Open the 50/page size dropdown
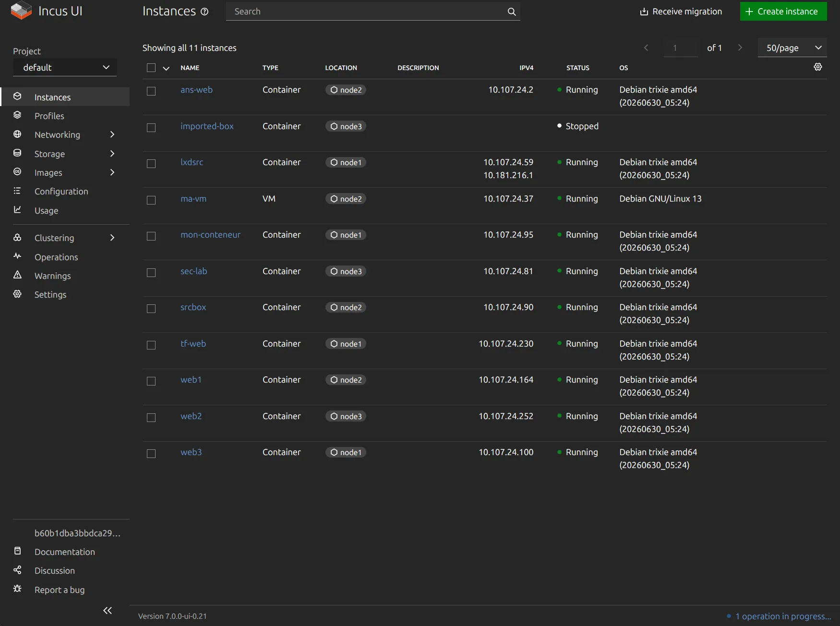 [x=792, y=48]
